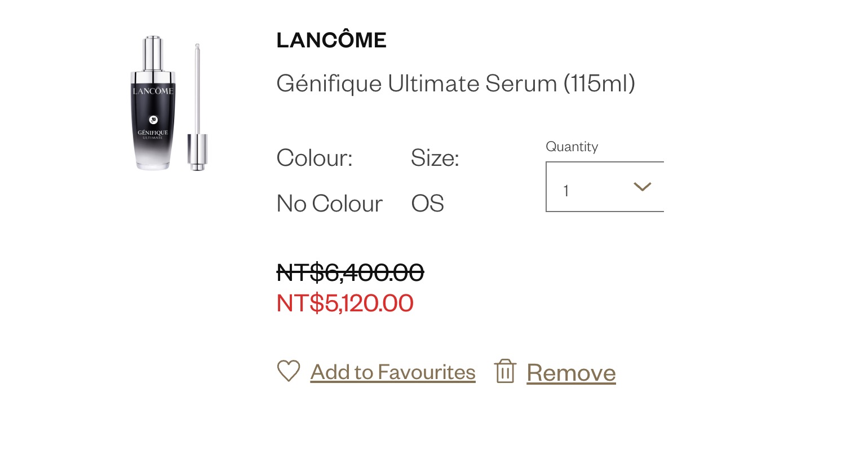Select the No Colour value text
The image size is (868, 449).
(x=330, y=204)
